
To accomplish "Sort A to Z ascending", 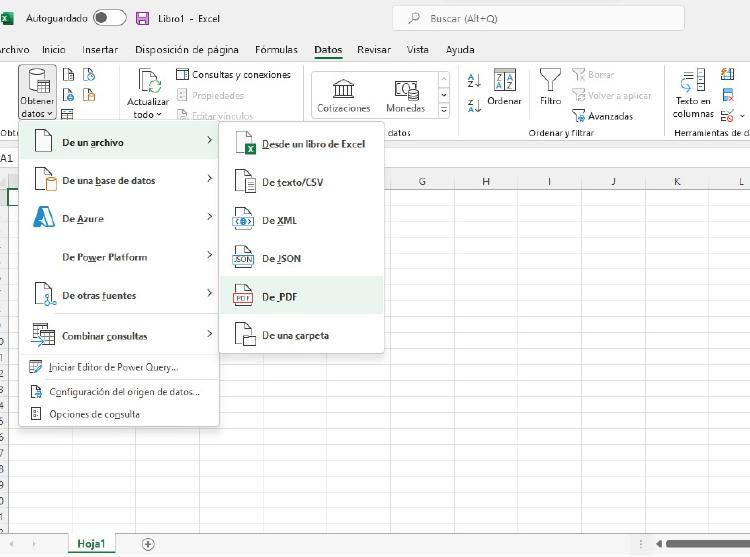I will (x=474, y=80).
